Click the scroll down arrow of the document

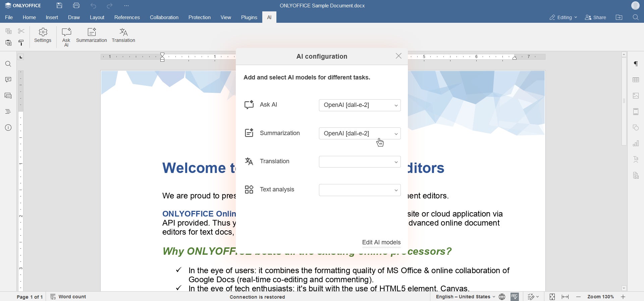click(x=624, y=289)
